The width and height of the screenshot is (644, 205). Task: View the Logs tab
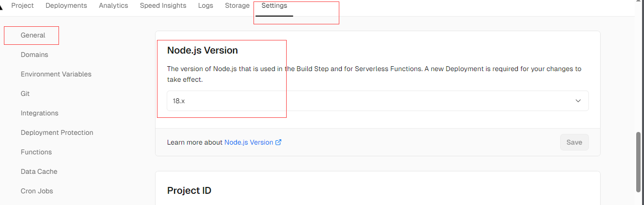(x=206, y=6)
